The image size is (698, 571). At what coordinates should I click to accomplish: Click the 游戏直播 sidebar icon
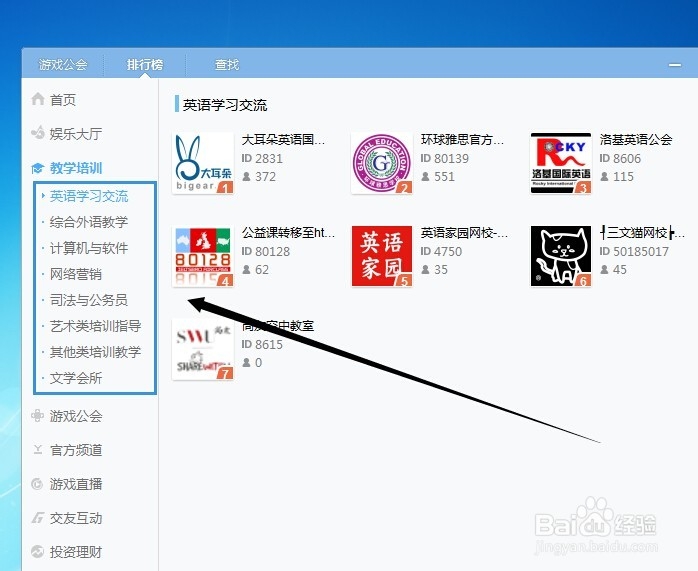tap(38, 484)
